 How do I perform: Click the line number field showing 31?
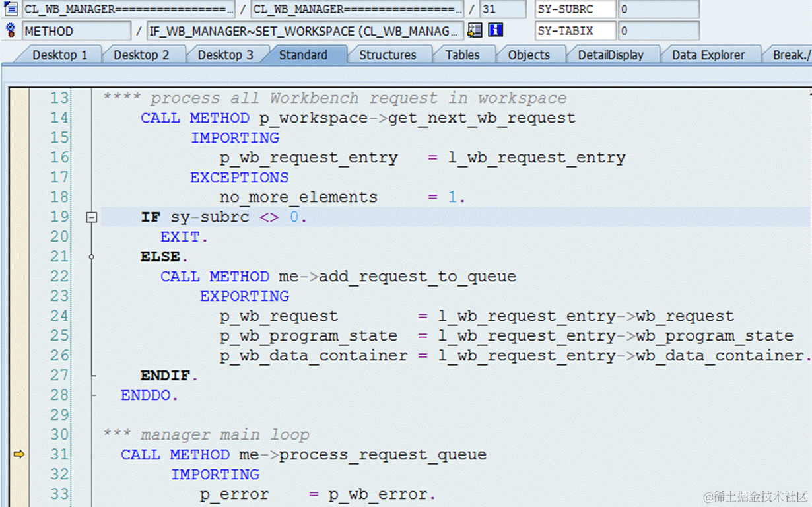pos(504,9)
